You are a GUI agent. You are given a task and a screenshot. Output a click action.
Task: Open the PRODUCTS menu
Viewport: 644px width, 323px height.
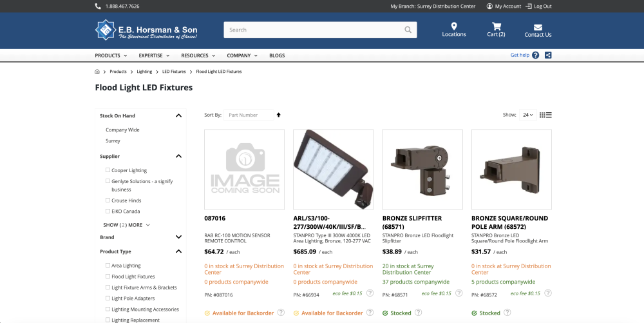[111, 55]
